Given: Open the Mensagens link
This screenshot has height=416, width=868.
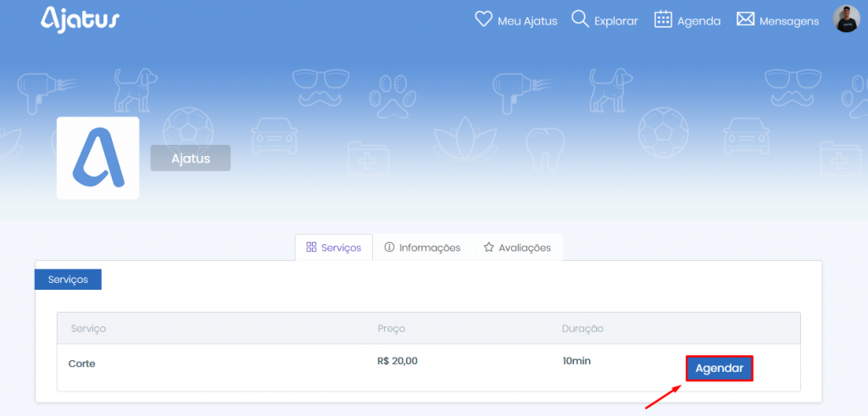Looking at the screenshot, I should coord(789,21).
